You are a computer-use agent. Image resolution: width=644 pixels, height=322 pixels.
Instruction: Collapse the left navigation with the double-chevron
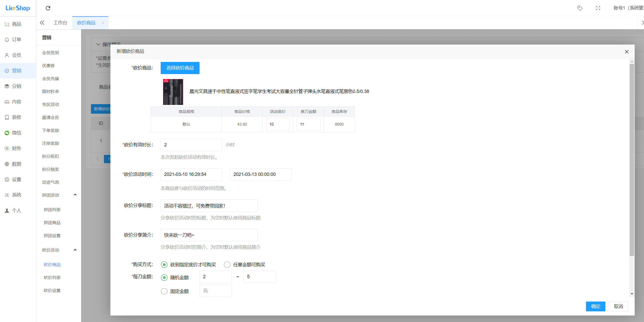point(42,23)
